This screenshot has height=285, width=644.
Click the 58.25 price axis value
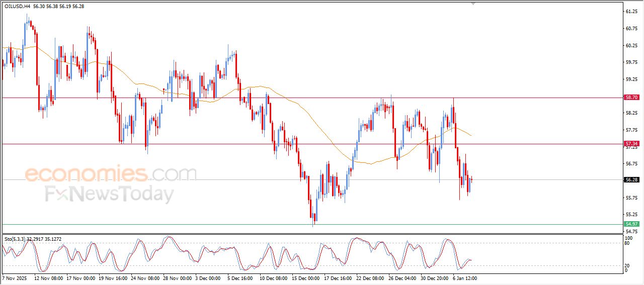pos(631,114)
